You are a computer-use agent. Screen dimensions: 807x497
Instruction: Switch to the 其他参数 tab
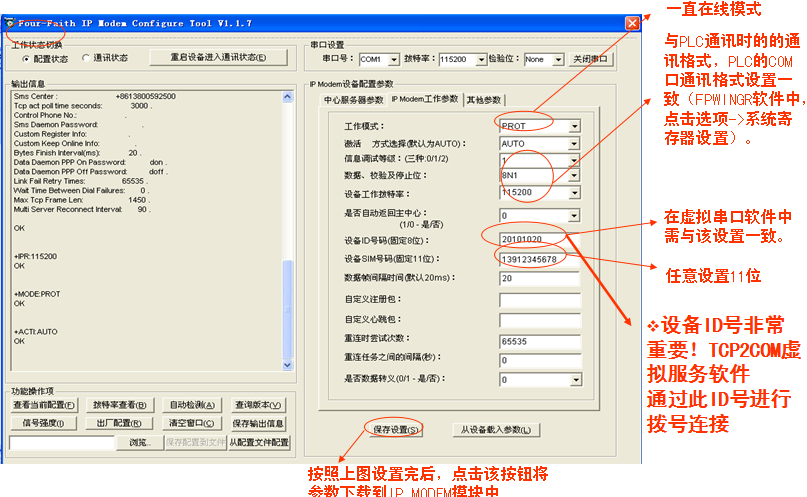pos(486,100)
